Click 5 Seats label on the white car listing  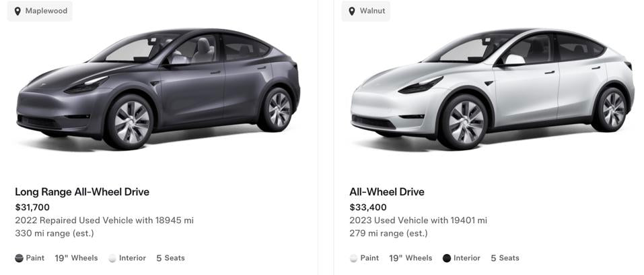(505, 258)
